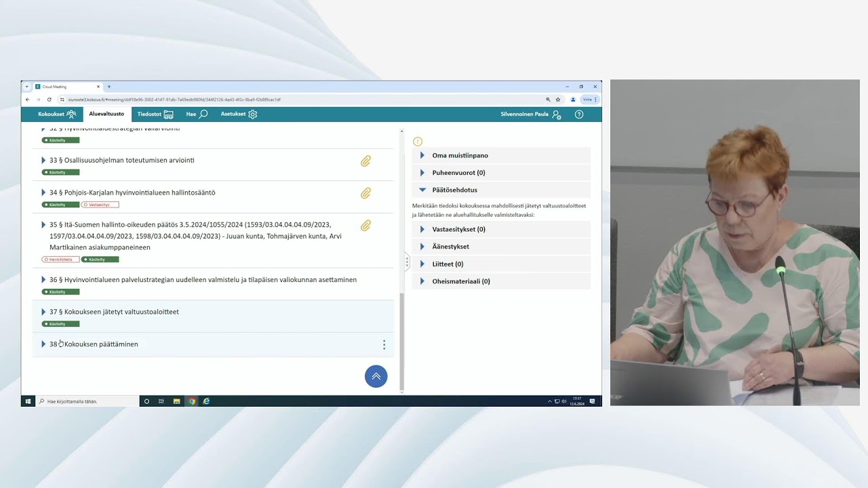Open a new browser tab
This screenshot has width=868, height=488.
[109, 87]
